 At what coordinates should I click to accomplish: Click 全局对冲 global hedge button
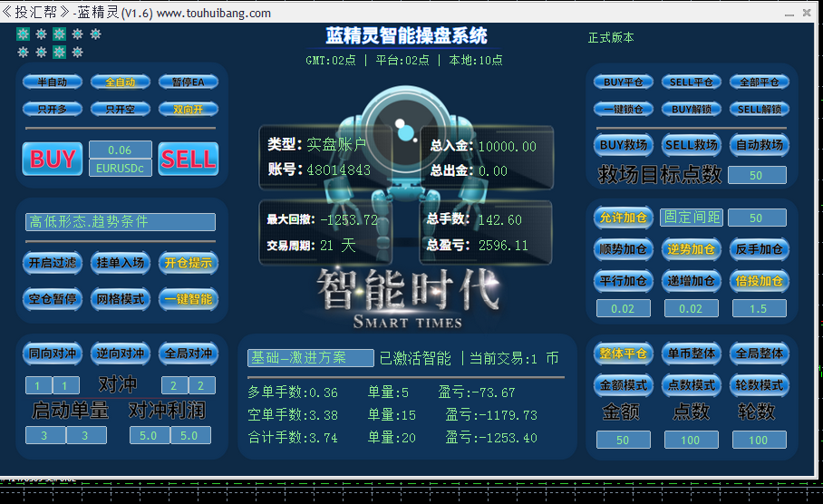[188, 354]
